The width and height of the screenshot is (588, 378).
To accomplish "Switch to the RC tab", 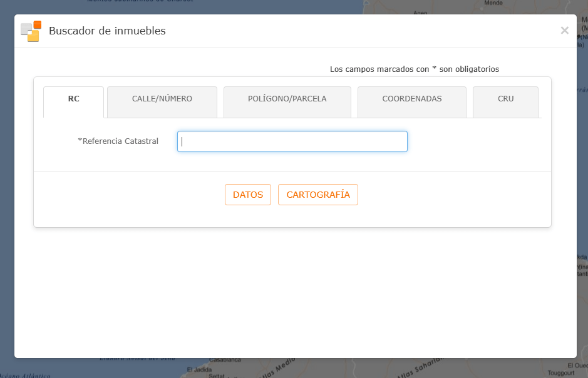I will [x=73, y=98].
